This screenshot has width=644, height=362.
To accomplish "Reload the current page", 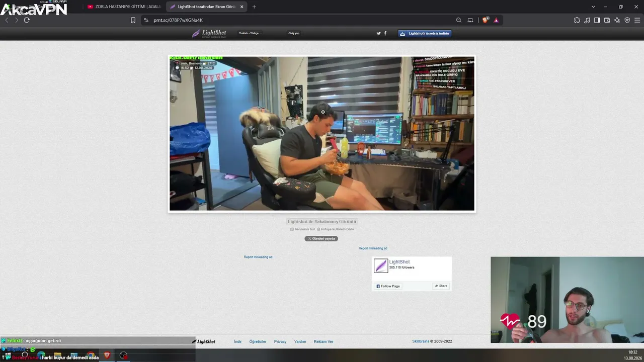I will [x=27, y=20].
